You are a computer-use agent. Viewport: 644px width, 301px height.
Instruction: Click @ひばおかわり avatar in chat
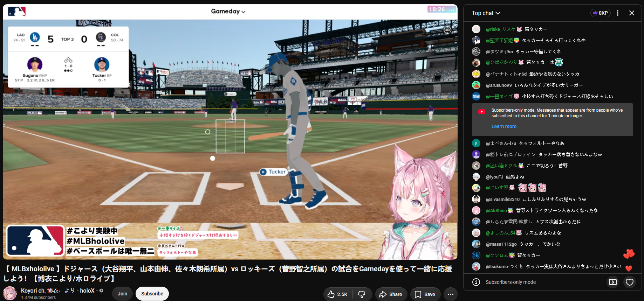pos(476,63)
